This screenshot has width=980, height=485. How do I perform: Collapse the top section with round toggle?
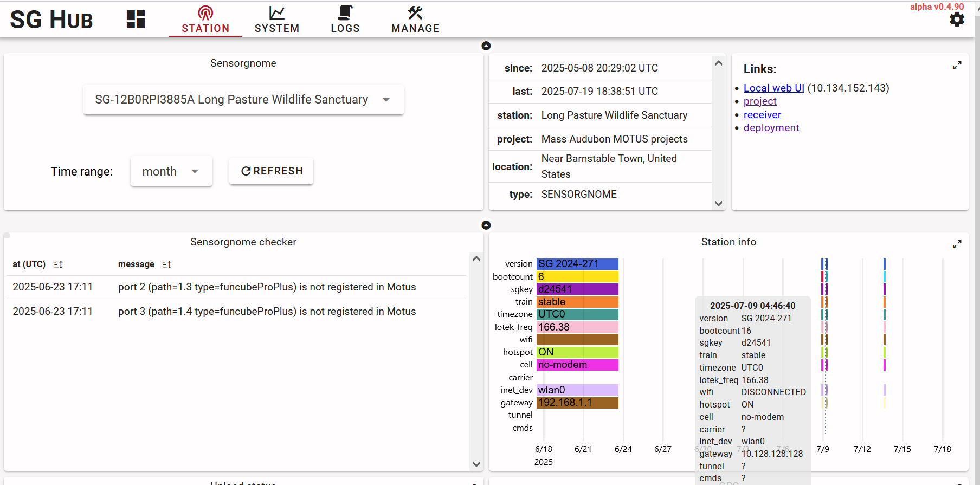tap(486, 46)
